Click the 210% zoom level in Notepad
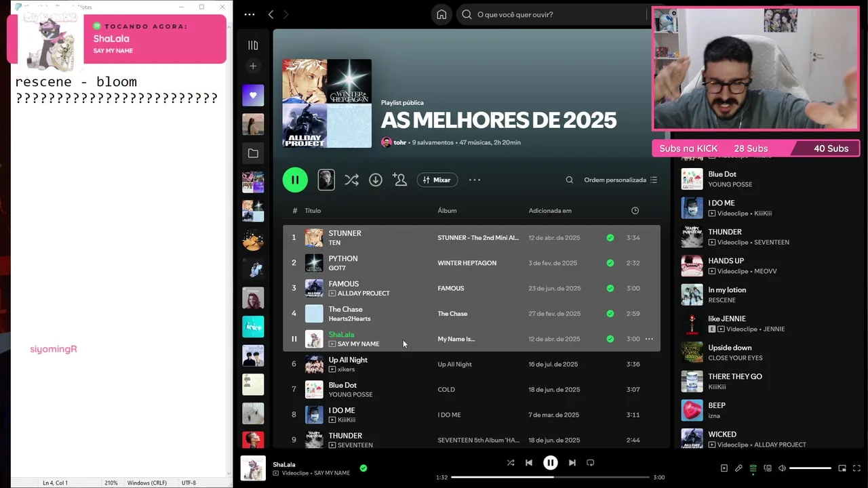 (x=111, y=483)
